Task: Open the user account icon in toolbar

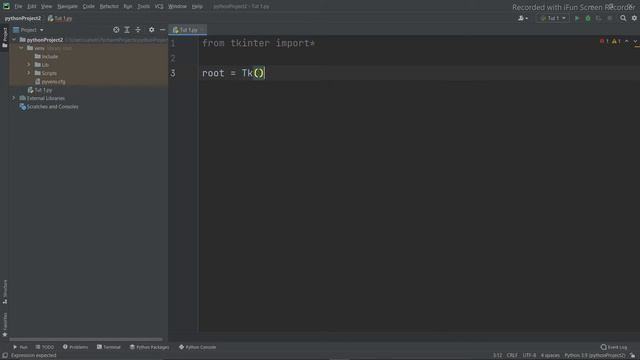Action: (x=522, y=18)
